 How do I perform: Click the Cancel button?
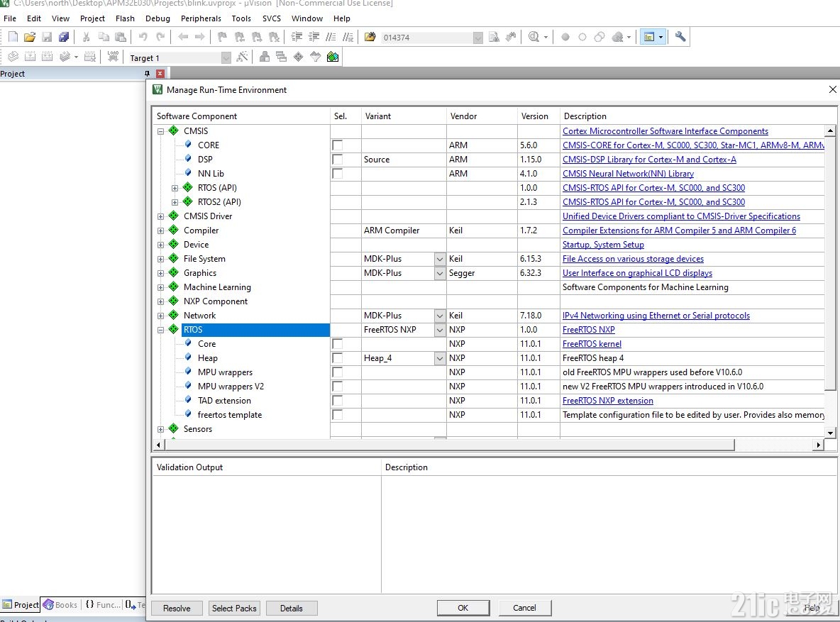[524, 608]
